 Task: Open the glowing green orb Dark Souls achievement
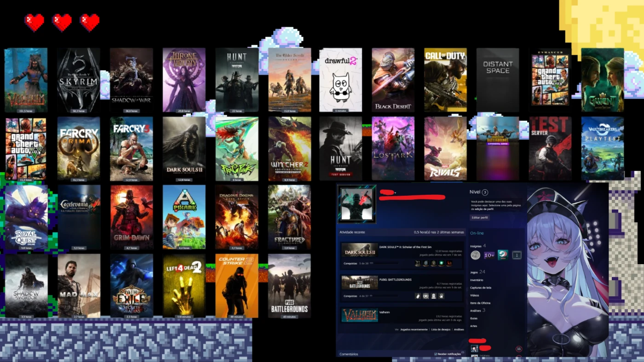441,263
